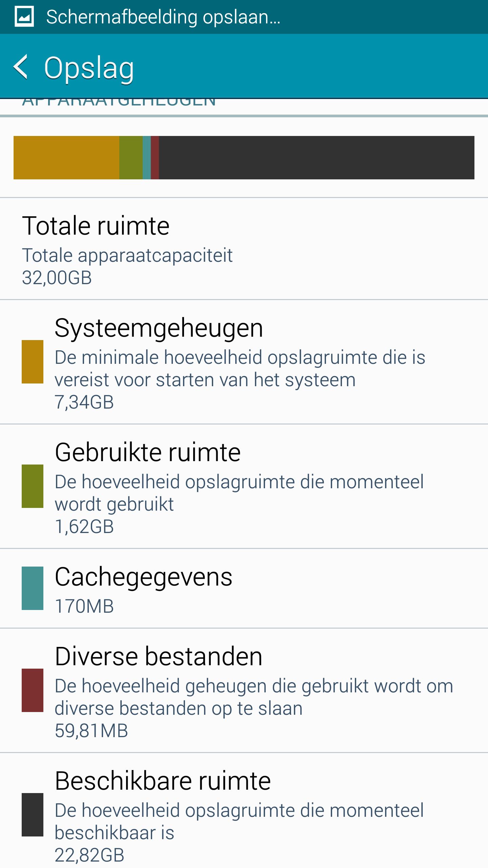Tap the Schermafbeelding opslaan notification text
This screenshot has width=488, height=868.
pyautogui.click(x=163, y=17)
